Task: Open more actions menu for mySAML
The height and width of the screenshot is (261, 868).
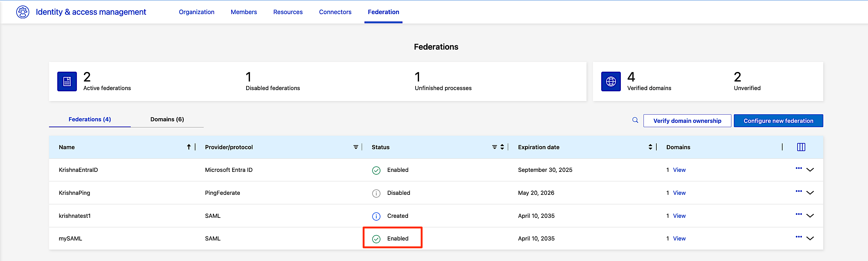Action: 798,237
